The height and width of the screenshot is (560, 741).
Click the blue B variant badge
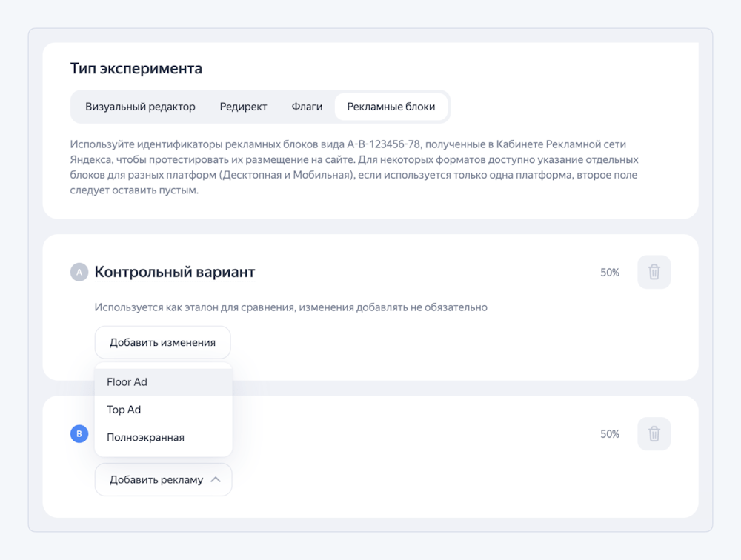[x=79, y=434]
